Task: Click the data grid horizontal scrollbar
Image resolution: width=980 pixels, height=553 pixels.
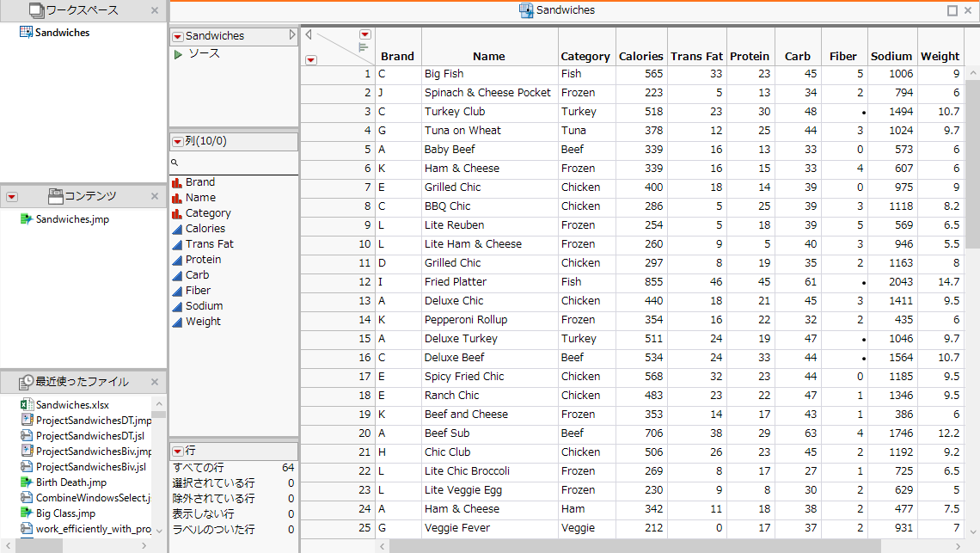Action: coord(635,546)
